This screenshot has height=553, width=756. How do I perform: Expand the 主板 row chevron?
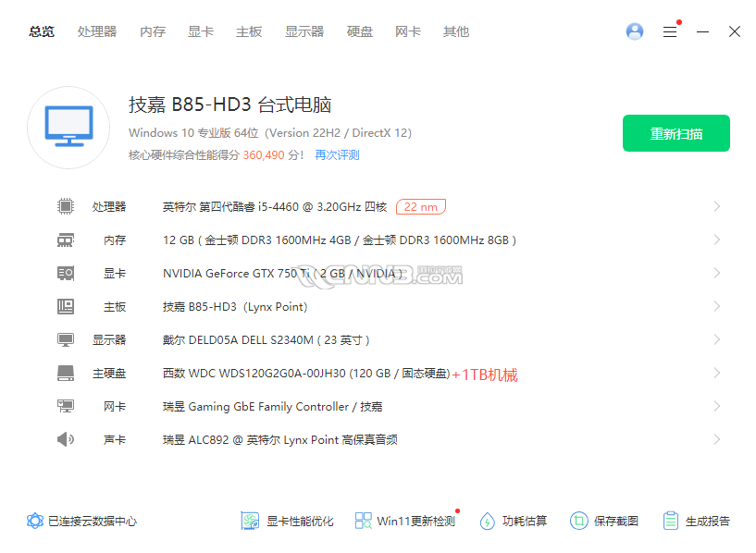coord(717,306)
